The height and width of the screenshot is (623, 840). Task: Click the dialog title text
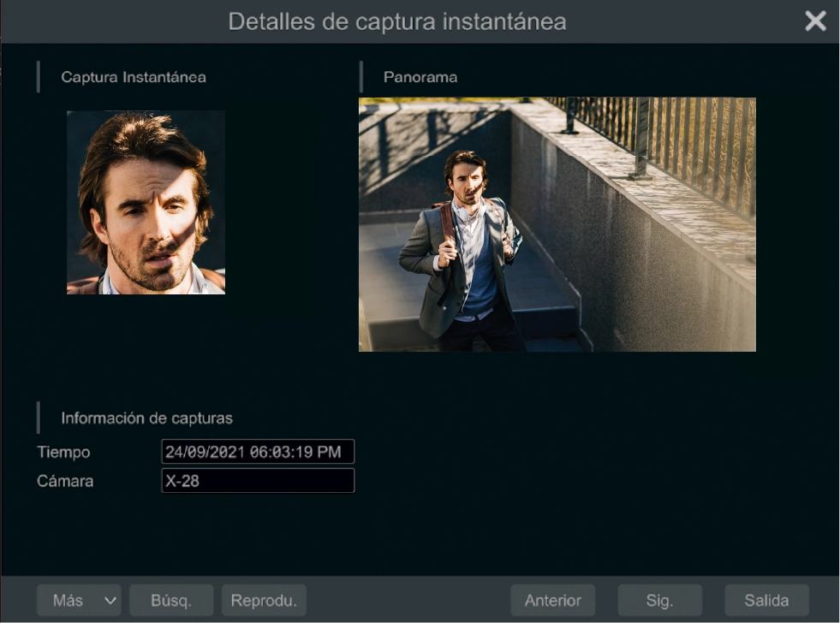click(397, 22)
